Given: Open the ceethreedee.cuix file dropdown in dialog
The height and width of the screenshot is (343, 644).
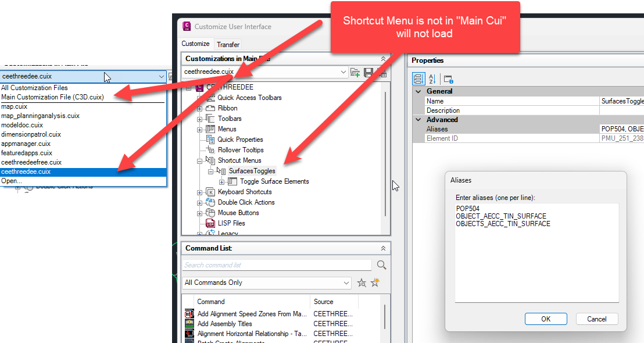Looking at the screenshot, I should 344,72.
